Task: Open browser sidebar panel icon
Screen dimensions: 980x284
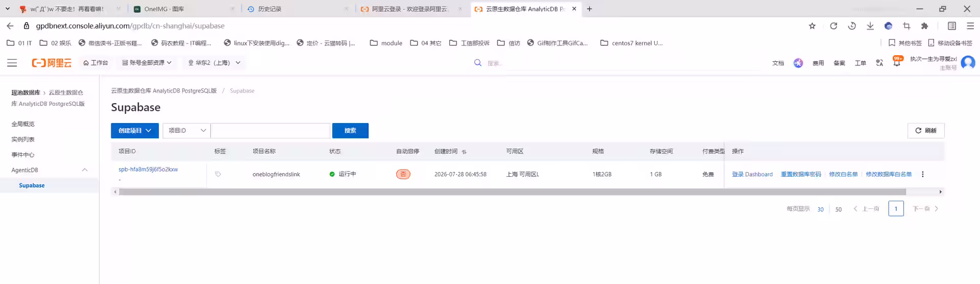Action: 952,26
